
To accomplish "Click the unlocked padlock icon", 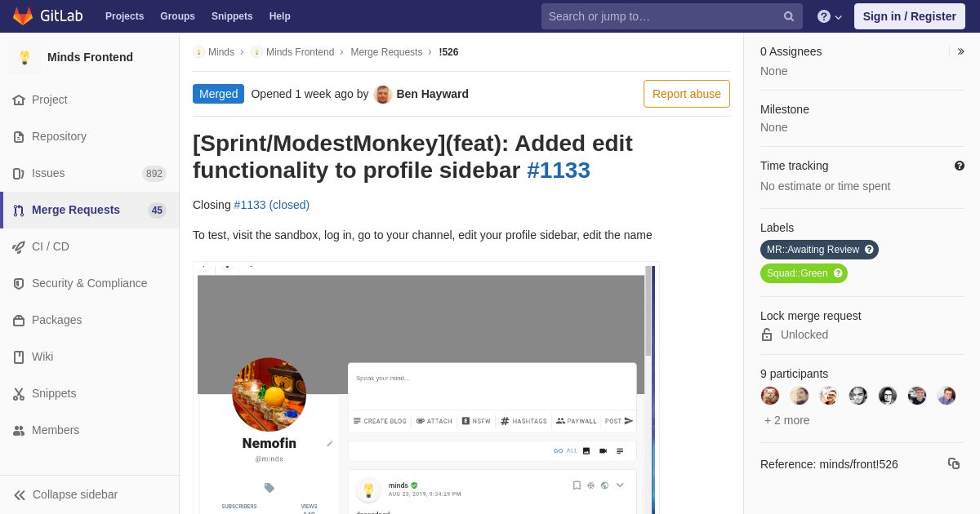I will [767, 335].
